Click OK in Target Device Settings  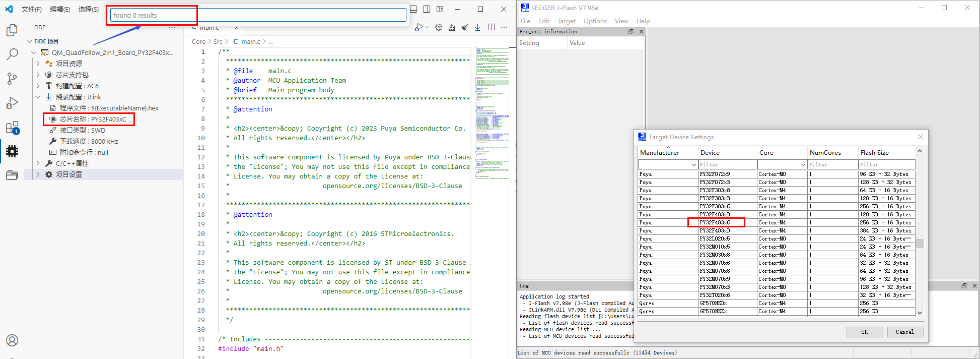[864, 332]
